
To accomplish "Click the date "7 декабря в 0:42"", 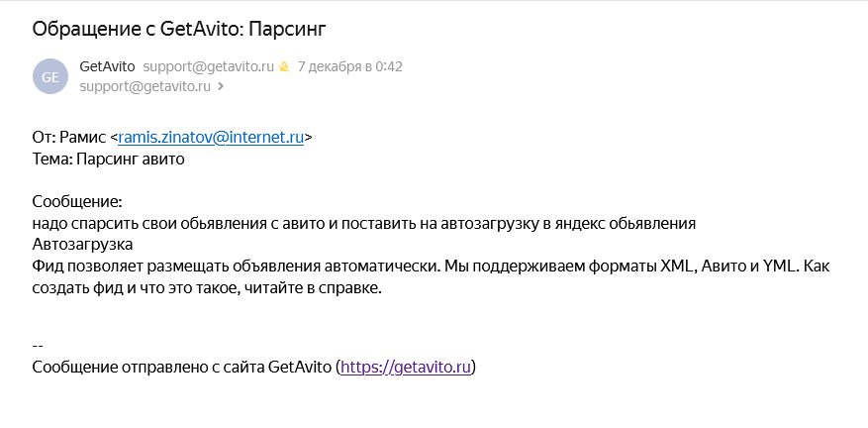I will [349, 67].
